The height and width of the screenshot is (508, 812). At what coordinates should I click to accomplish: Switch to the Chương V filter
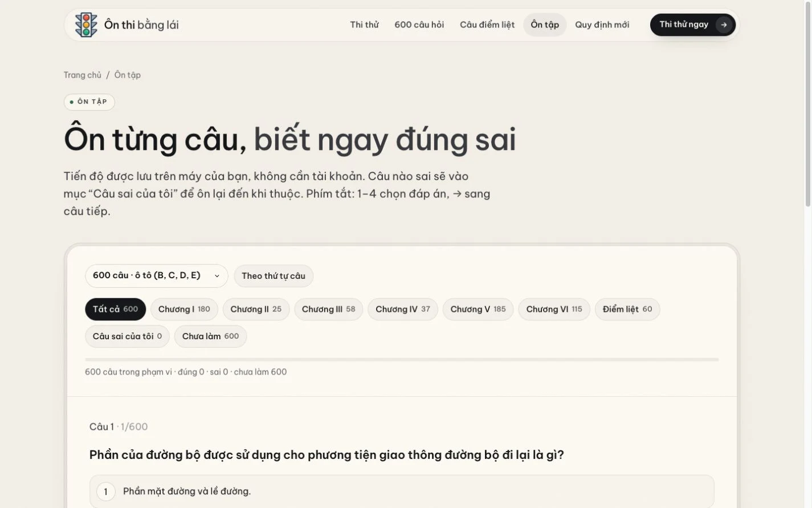(478, 309)
